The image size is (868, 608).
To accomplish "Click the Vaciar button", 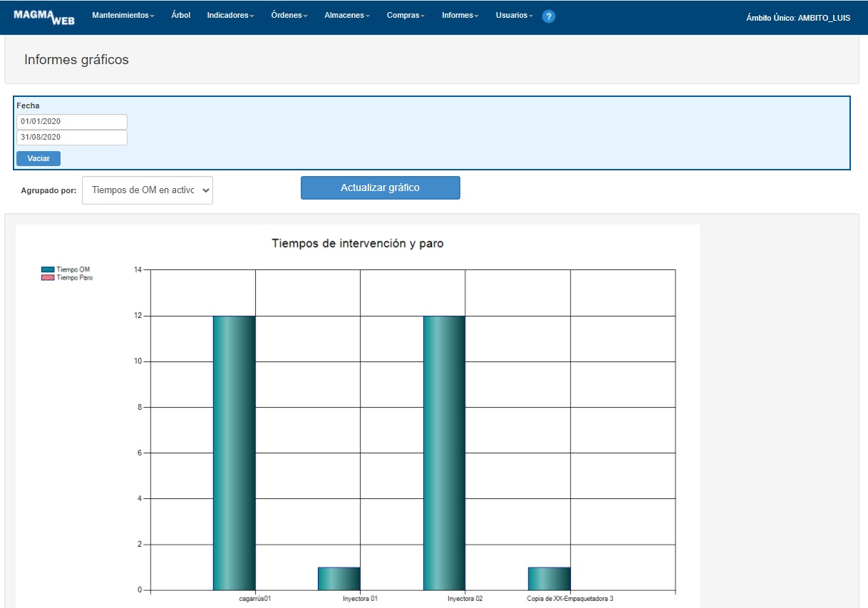I will [38, 158].
